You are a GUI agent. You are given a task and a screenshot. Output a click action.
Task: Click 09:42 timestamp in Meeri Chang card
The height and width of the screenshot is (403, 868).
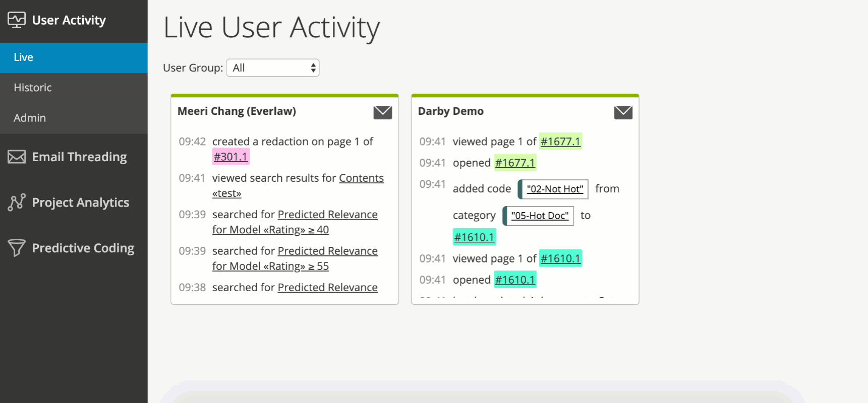point(192,142)
